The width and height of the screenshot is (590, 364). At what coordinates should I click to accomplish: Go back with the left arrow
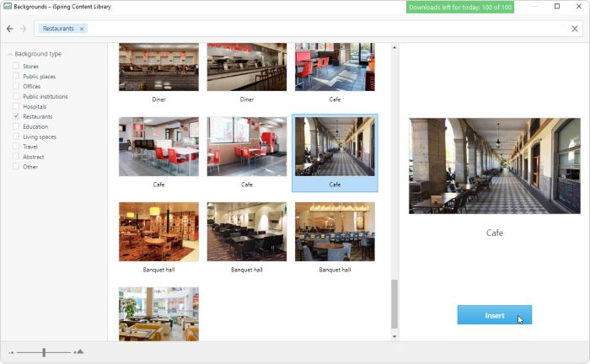(x=10, y=29)
